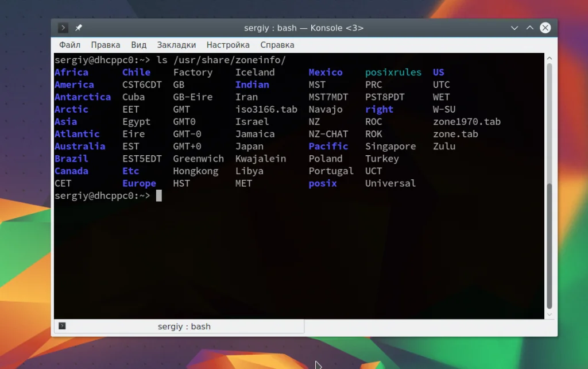Click the 'Jamaica' file entry
This screenshot has height=369, width=588.
click(255, 134)
